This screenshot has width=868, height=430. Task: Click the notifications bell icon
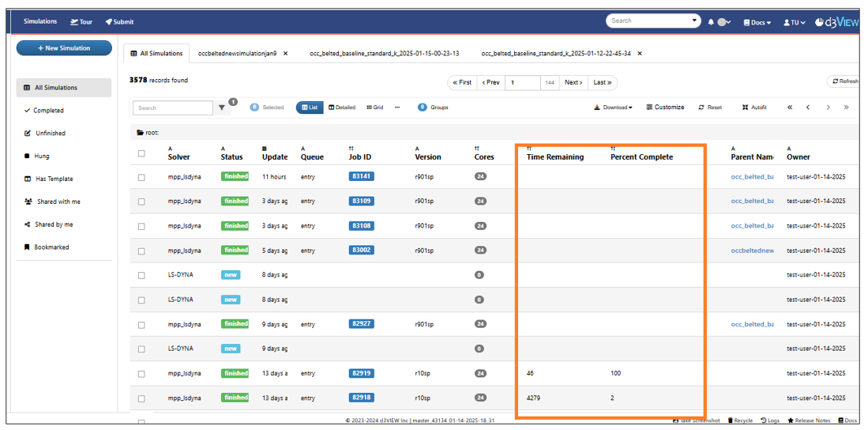point(711,22)
